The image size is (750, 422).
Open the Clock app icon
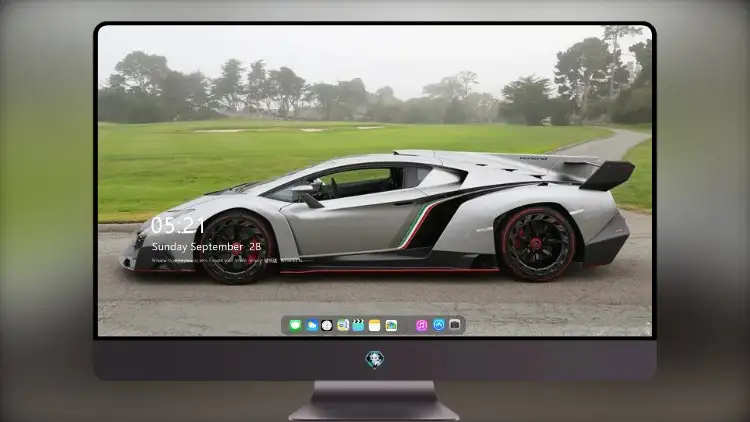327,325
